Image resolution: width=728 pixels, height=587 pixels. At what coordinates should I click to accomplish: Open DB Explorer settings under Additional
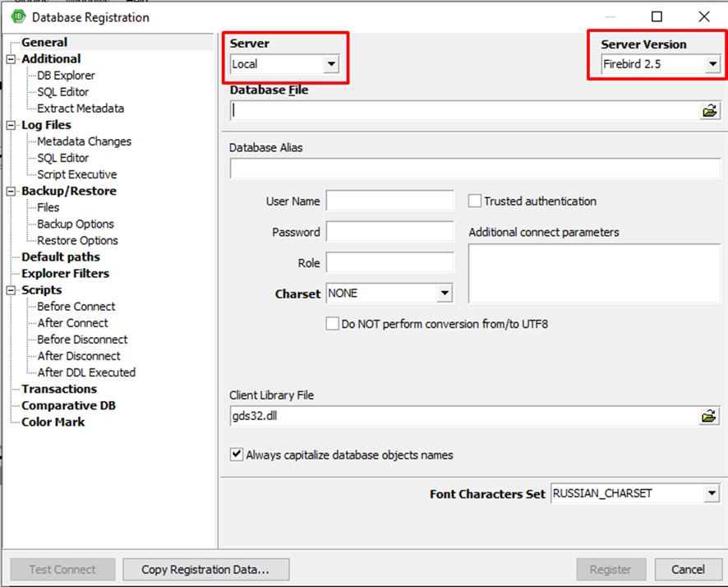point(66,76)
